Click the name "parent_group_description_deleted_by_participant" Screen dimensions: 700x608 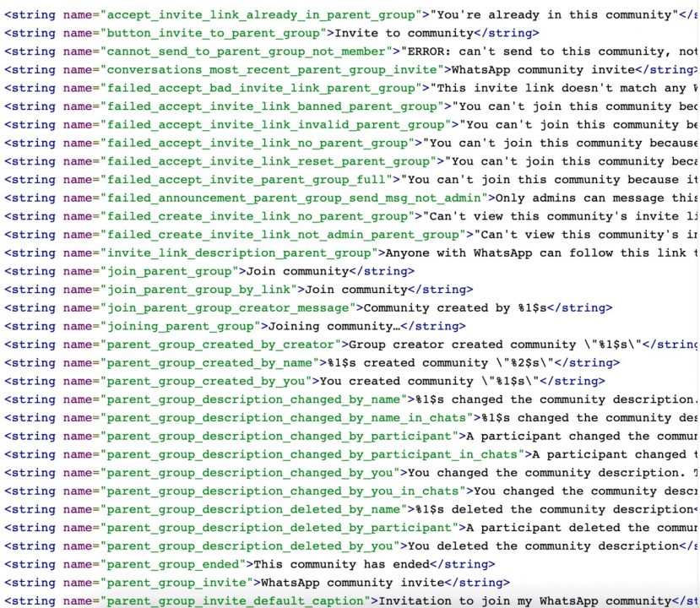(x=279, y=528)
